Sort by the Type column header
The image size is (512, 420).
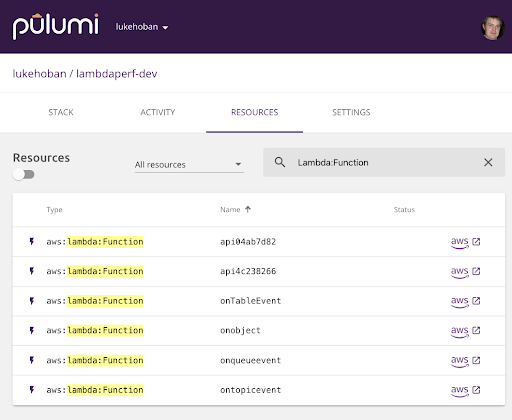click(54, 210)
